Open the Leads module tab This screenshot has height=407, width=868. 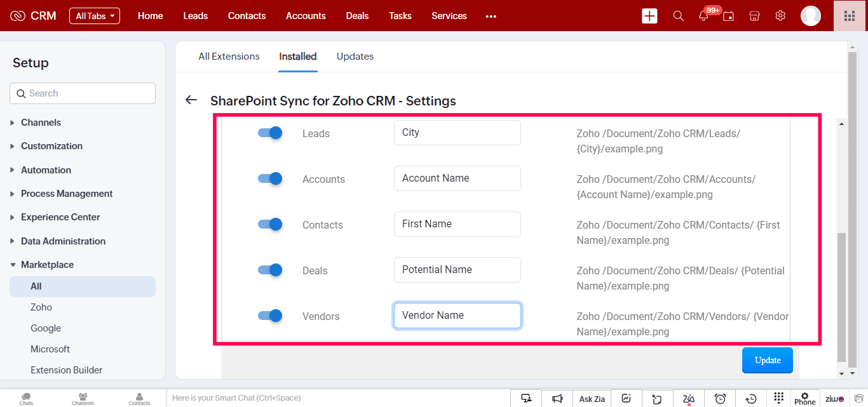196,16
